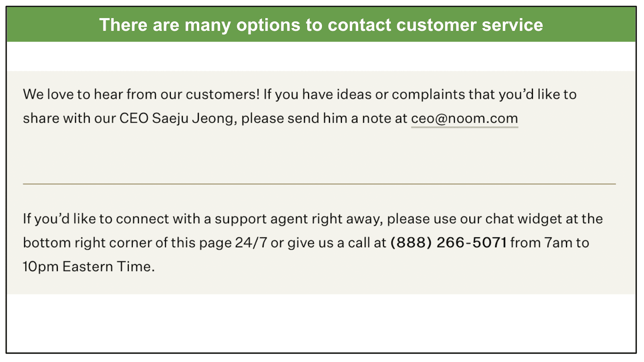644x362 pixels.
Task: Click the '7am' text after the phone number
Action: (558, 243)
